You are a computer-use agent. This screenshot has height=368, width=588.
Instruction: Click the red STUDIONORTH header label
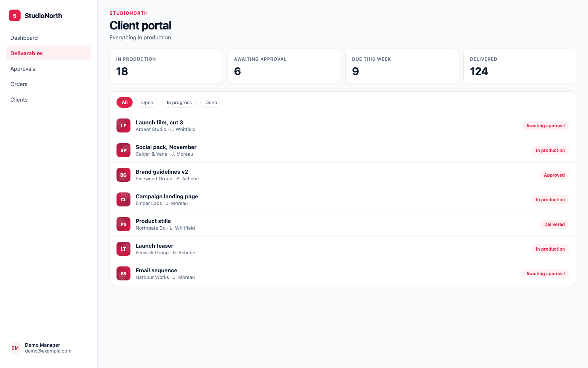pos(129,13)
